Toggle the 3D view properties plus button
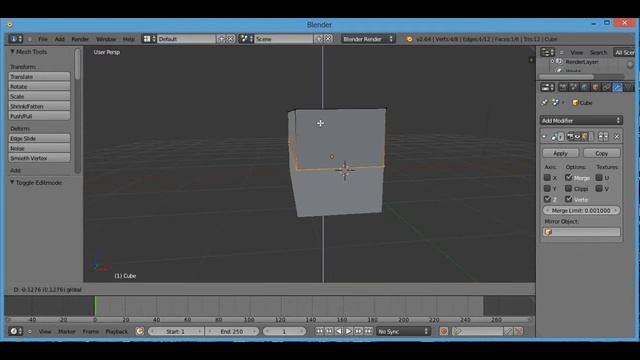This screenshot has width=640, height=360. pyautogui.click(x=531, y=60)
